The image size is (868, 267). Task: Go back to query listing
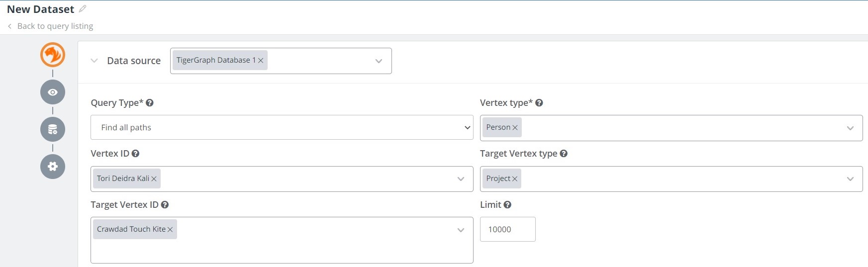(55, 26)
